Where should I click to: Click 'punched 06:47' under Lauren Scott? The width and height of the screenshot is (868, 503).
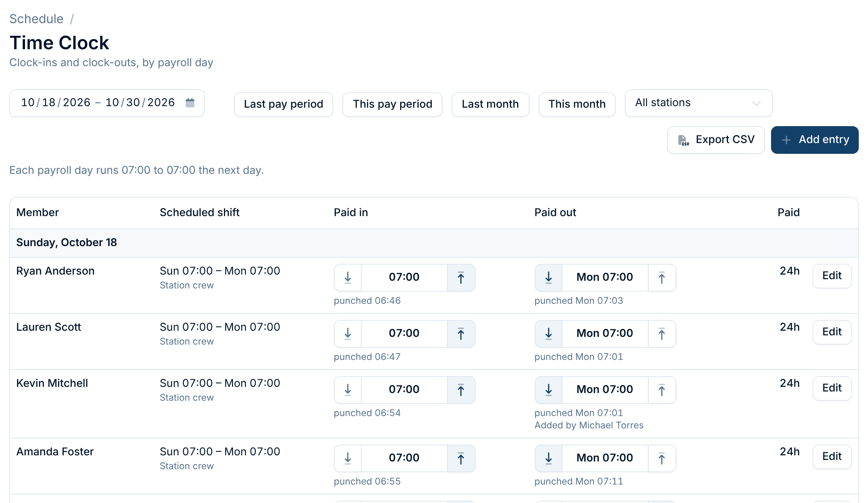367,357
